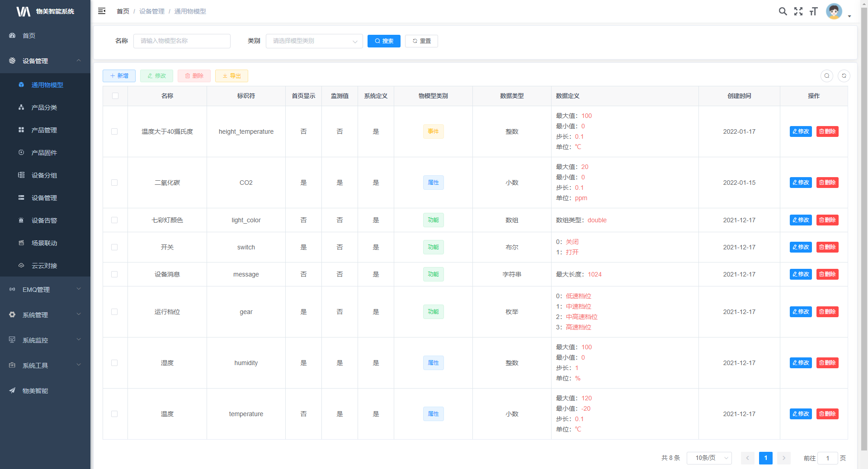Click the blue 搜索 button
Viewport: 868px width, 469px height.
[384, 41]
